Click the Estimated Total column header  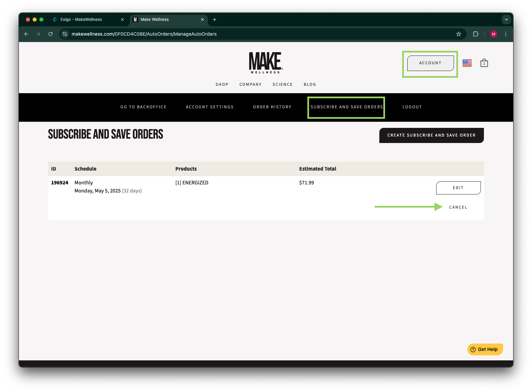317,169
